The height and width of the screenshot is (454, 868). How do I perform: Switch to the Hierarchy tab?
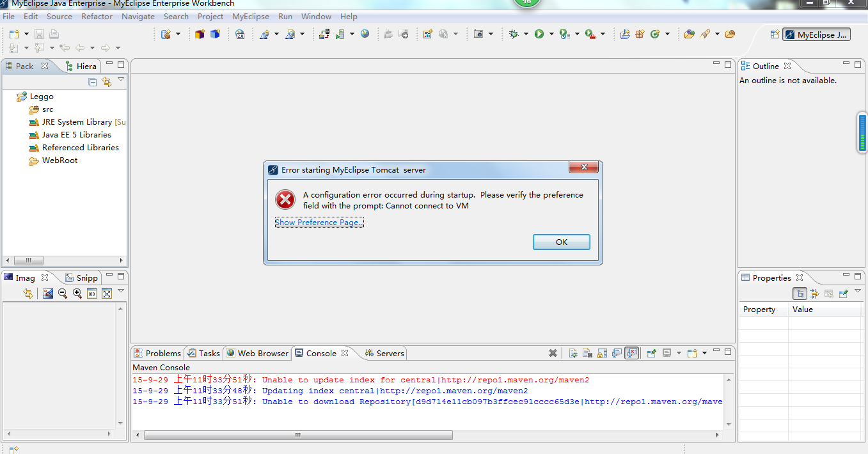tap(81, 66)
